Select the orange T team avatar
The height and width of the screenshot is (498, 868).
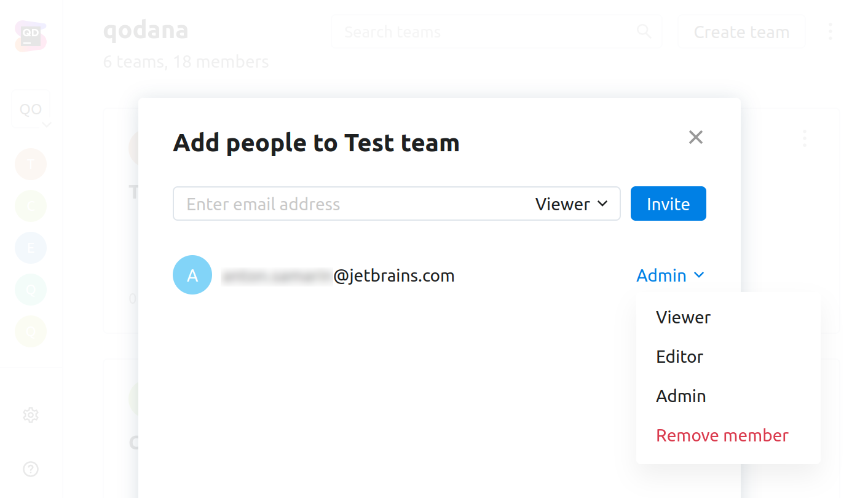[31, 164]
